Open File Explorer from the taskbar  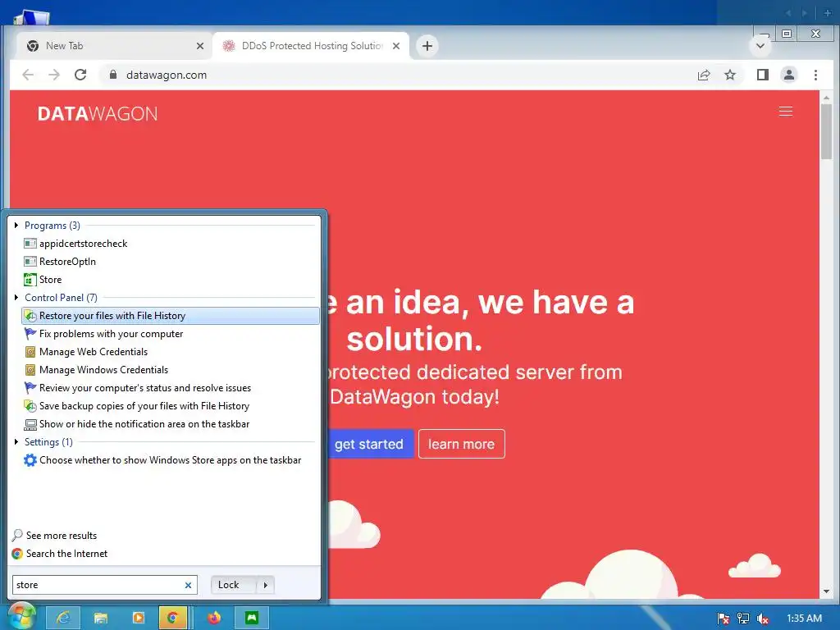point(100,618)
